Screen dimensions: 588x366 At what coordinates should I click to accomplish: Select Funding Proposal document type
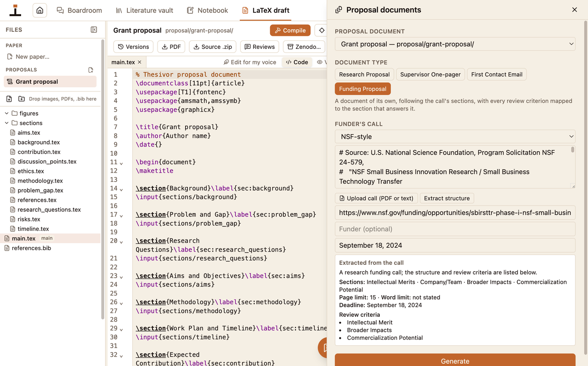tap(362, 89)
